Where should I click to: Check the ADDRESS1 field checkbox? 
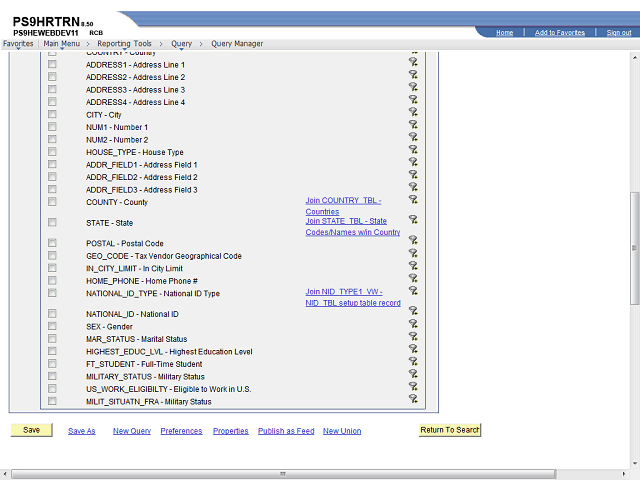(x=52, y=64)
